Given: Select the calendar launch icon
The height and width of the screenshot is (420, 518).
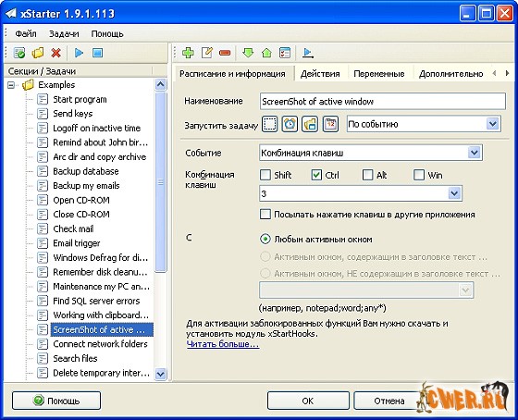Looking at the screenshot, I should (x=330, y=125).
